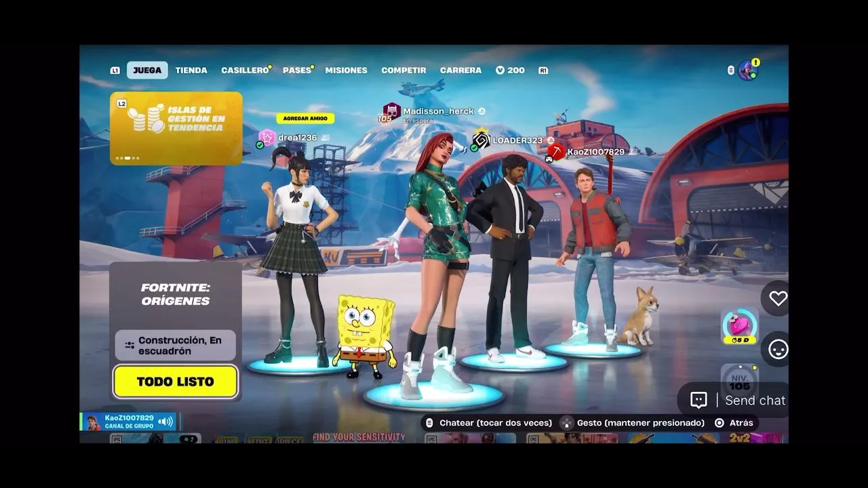
Task: Select player name drea1236
Action: pyautogui.click(x=298, y=138)
